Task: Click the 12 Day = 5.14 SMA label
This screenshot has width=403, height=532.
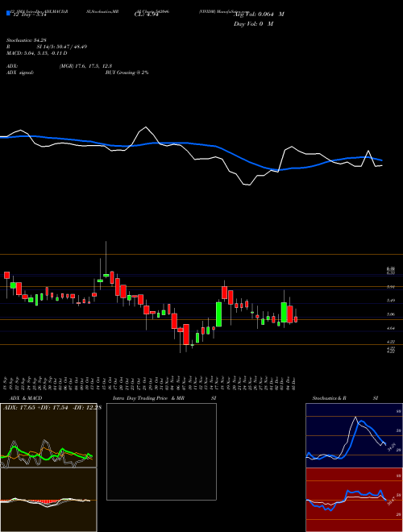Action: pos(29,15)
